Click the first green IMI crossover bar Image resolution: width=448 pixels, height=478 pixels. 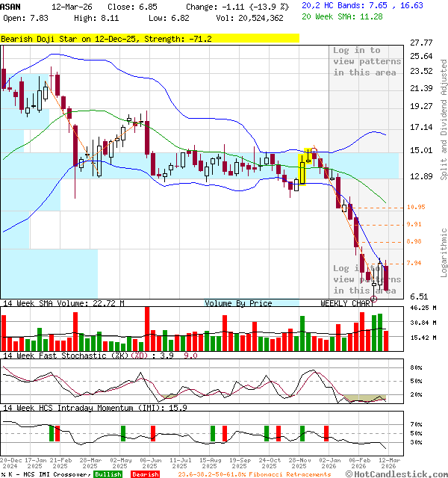pyautogui.click(x=52, y=434)
